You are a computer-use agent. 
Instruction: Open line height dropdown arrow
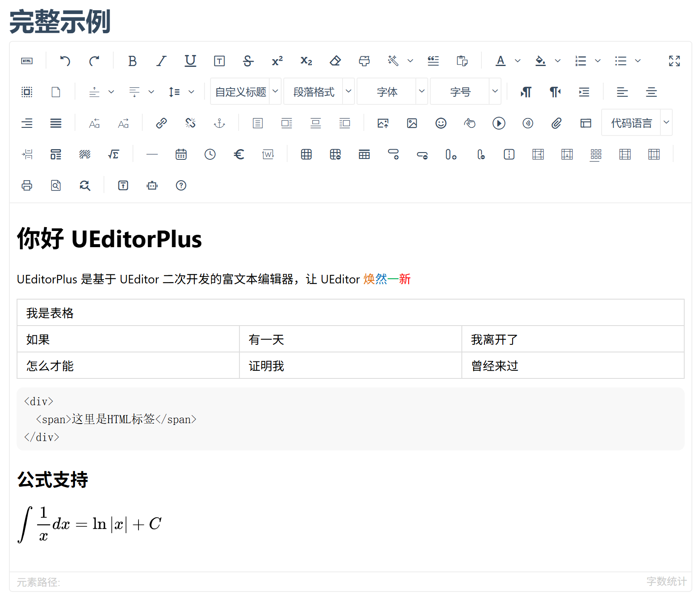click(x=191, y=92)
